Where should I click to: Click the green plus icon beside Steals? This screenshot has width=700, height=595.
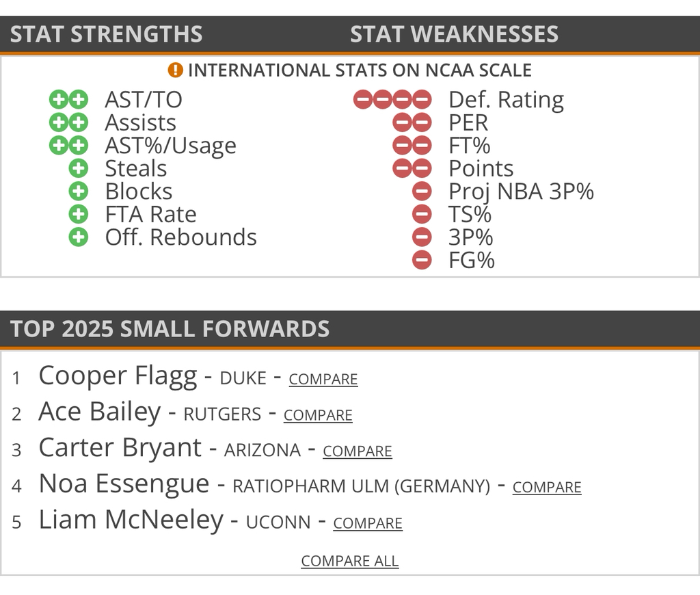(79, 168)
